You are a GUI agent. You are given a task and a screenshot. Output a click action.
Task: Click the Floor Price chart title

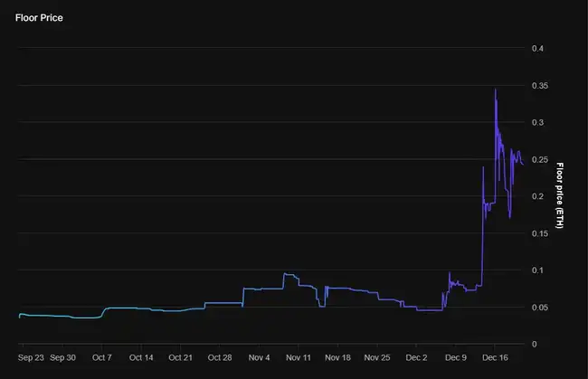point(39,17)
